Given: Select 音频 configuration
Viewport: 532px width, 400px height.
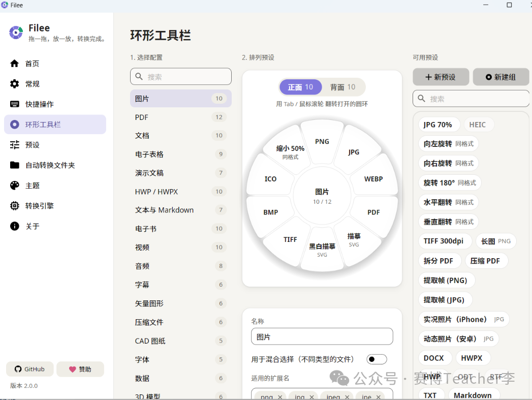Looking at the screenshot, I should pos(181,266).
